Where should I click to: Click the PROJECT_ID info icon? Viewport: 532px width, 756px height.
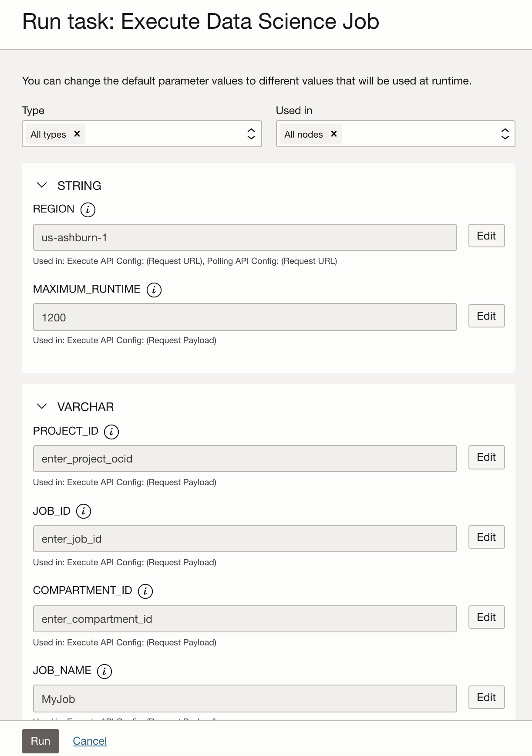(111, 432)
